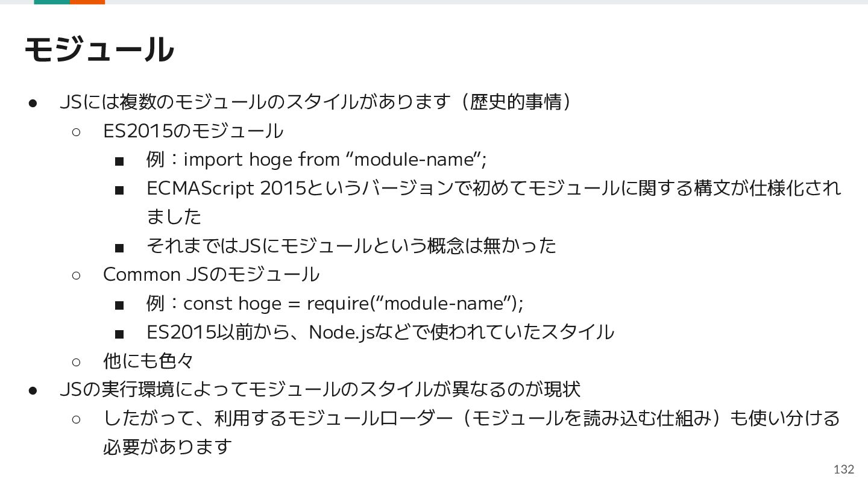Click the 必要があります continuation line
Screen dimensions: 868x488
[168, 447]
